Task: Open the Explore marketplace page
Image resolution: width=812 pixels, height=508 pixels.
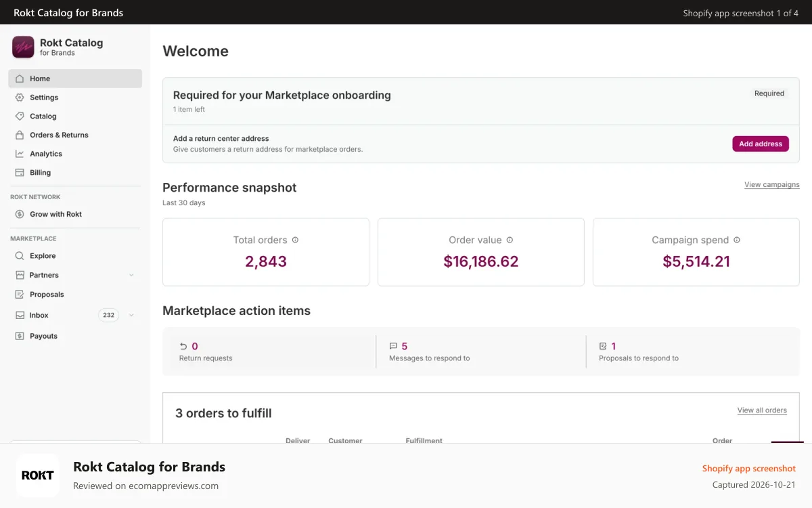Action: [x=75, y=256]
